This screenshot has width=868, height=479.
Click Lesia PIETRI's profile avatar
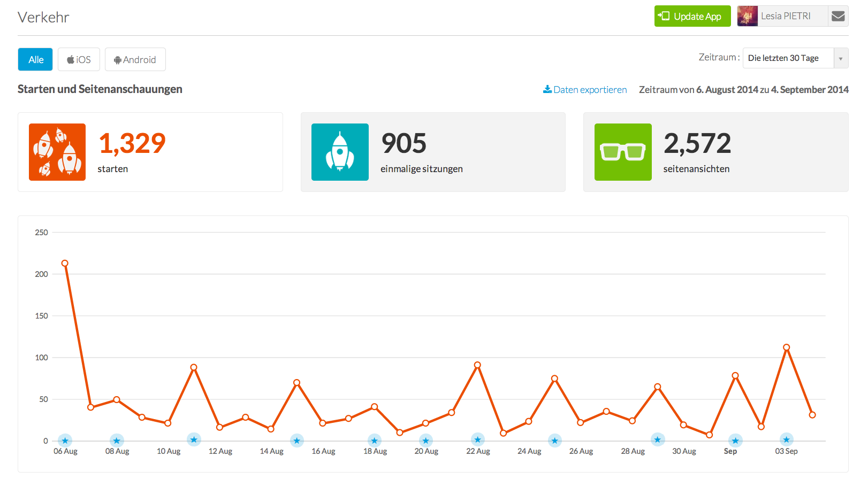coord(747,16)
